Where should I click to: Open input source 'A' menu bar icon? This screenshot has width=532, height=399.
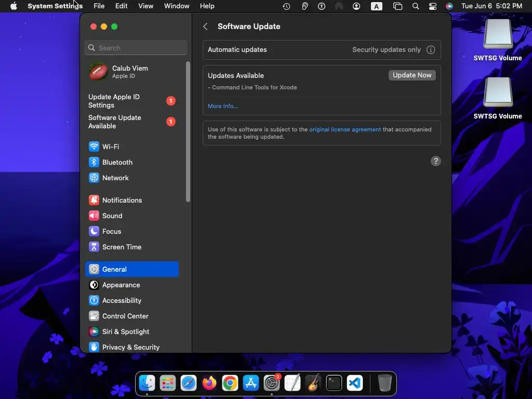[376, 6]
